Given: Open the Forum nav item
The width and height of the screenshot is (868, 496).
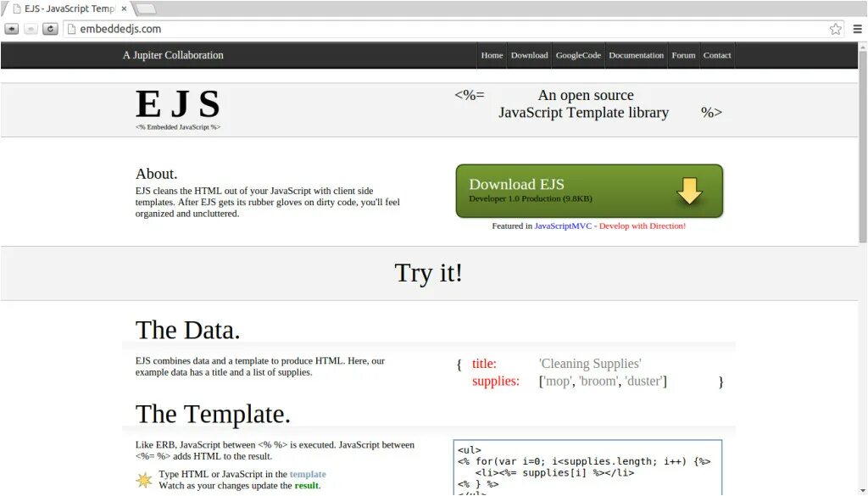Looking at the screenshot, I should [683, 55].
